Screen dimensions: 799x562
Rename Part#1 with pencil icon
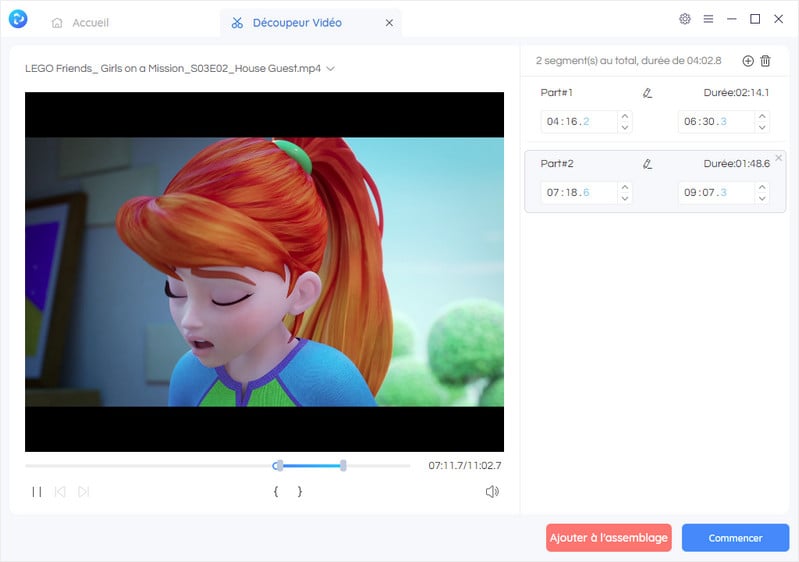[x=647, y=93]
